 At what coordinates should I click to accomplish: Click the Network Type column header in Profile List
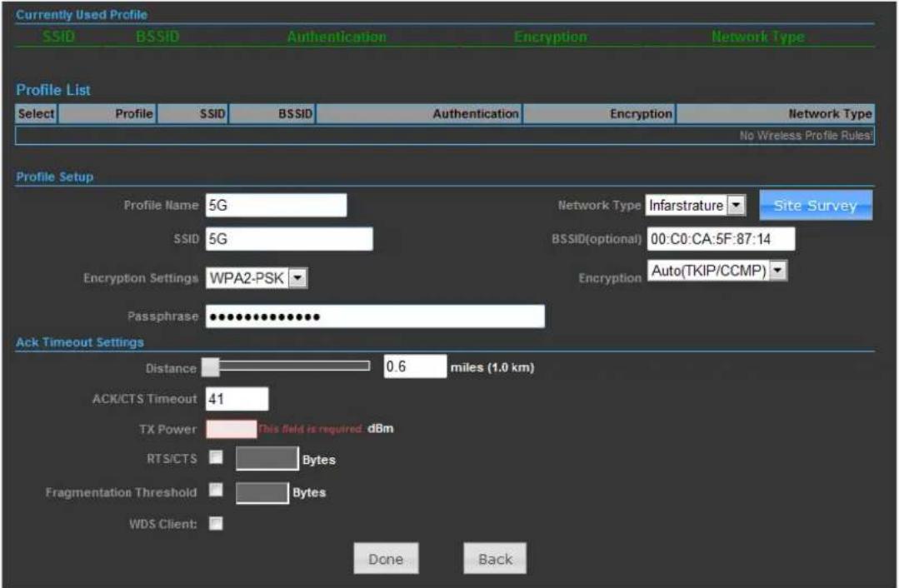[x=776, y=113]
